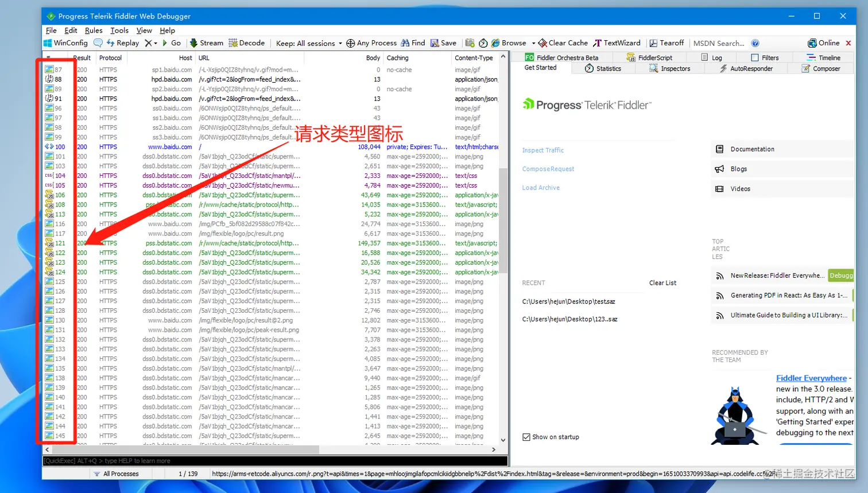Viewport: 868px width, 493px height.
Task: Open the Videos film icon
Action: (719, 189)
